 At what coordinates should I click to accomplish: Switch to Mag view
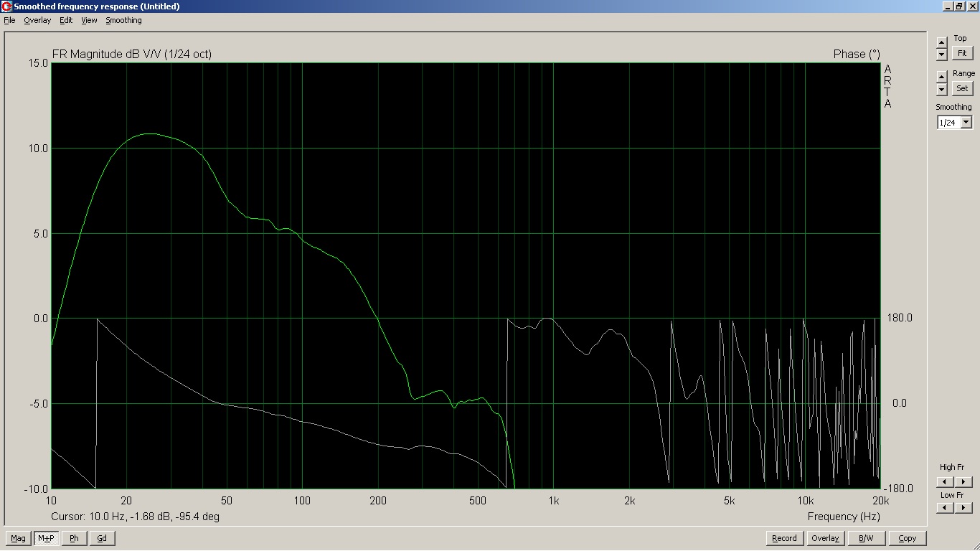pos(18,538)
